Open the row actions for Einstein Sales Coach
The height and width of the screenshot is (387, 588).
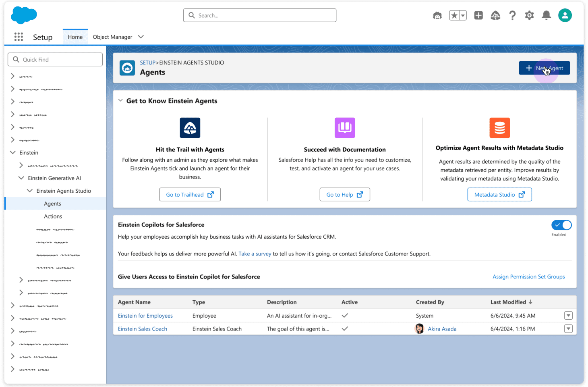568,329
